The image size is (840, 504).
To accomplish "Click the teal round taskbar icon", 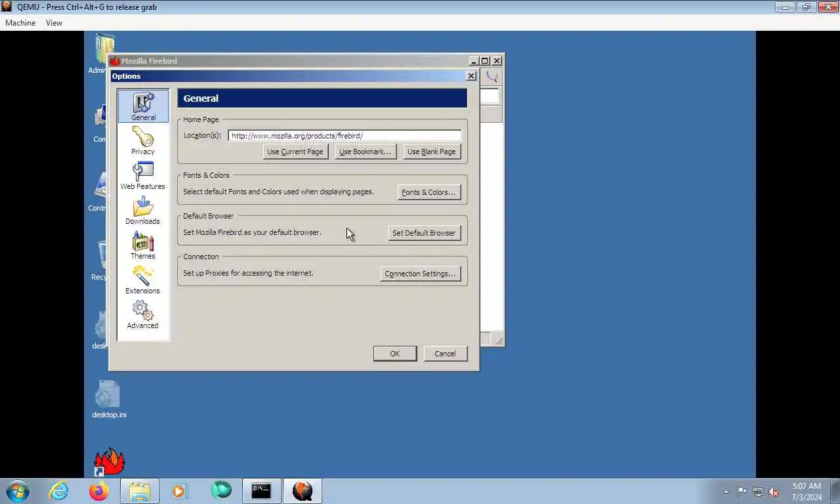I will (x=221, y=490).
